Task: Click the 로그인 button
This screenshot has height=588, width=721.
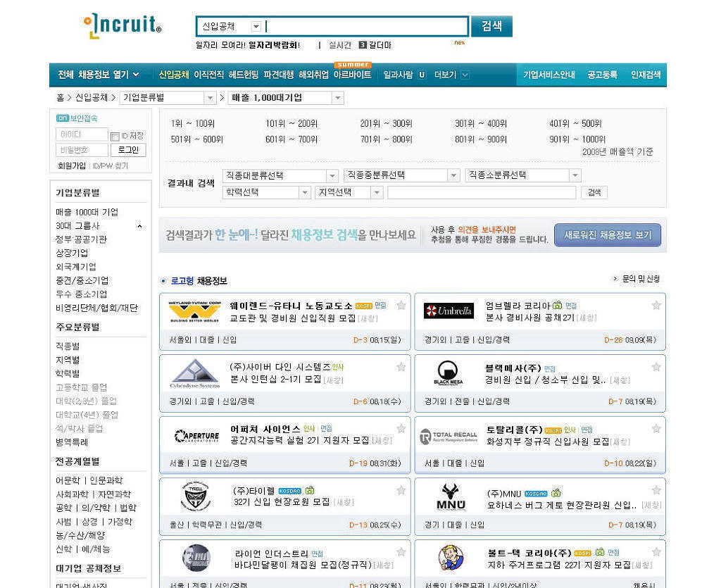Action: point(128,150)
